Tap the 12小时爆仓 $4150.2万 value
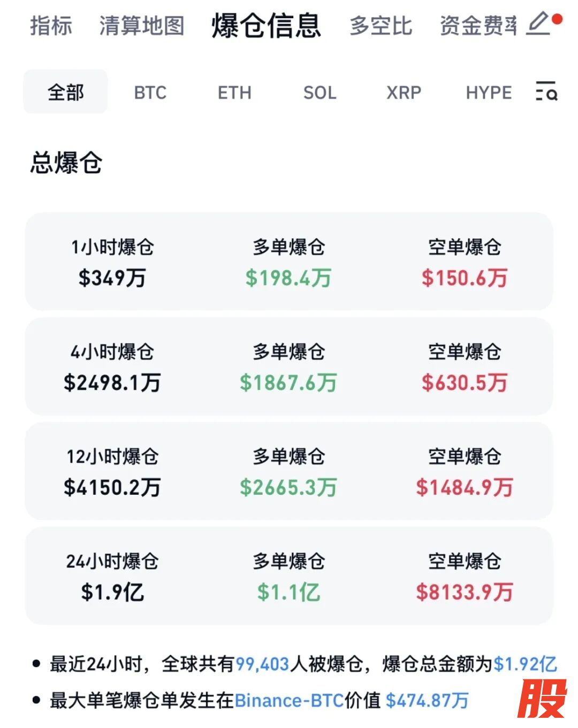This screenshot has height=728, width=578. (x=112, y=487)
